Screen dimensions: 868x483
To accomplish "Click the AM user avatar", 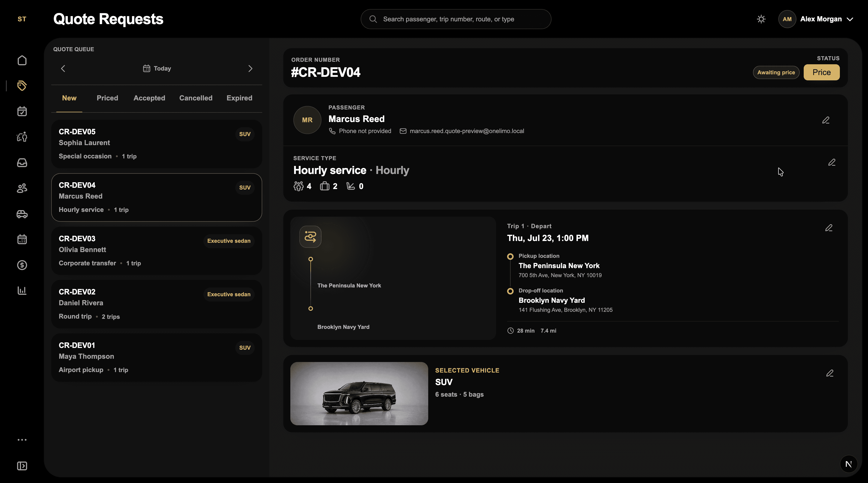I will point(787,19).
